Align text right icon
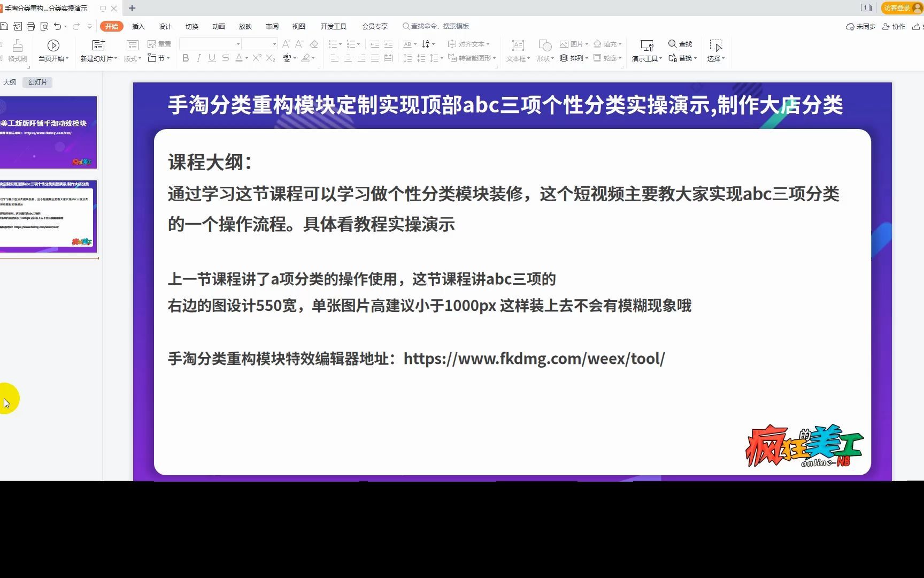Viewport: 924px width, 578px height. [x=361, y=58]
